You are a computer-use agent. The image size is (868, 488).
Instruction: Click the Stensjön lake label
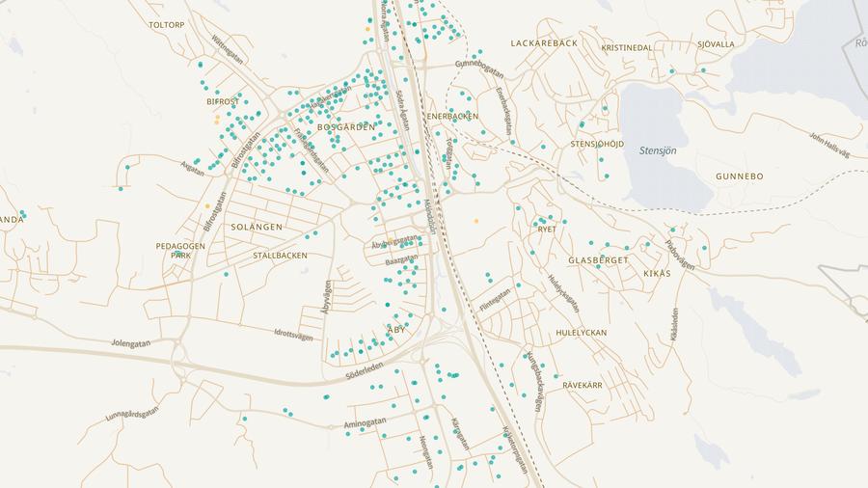click(x=659, y=150)
